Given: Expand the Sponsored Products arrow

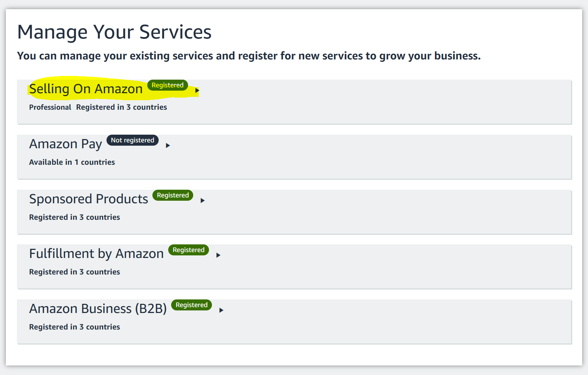Looking at the screenshot, I should coord(202,200).
